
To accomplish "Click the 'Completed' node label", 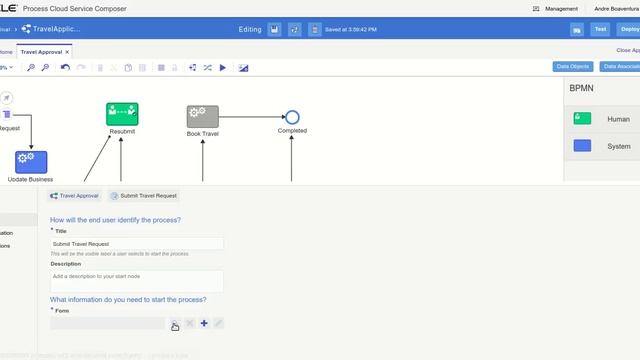I will click(292, 131).
